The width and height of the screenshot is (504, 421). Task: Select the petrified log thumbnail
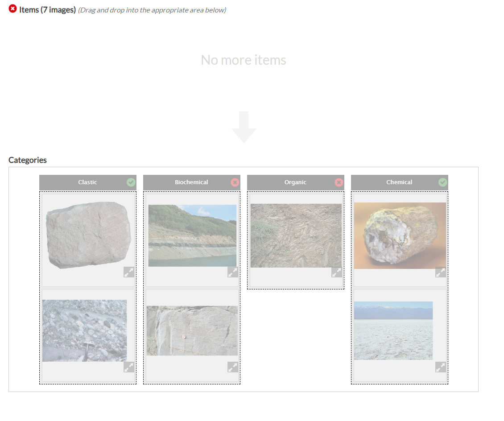click(x=400, y=235)
